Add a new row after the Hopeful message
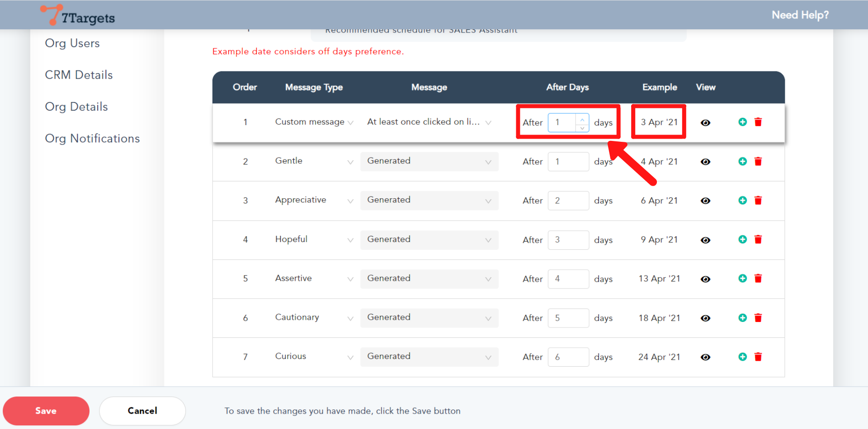This screenshot has width=868, height=429. (x=742, y=240)
